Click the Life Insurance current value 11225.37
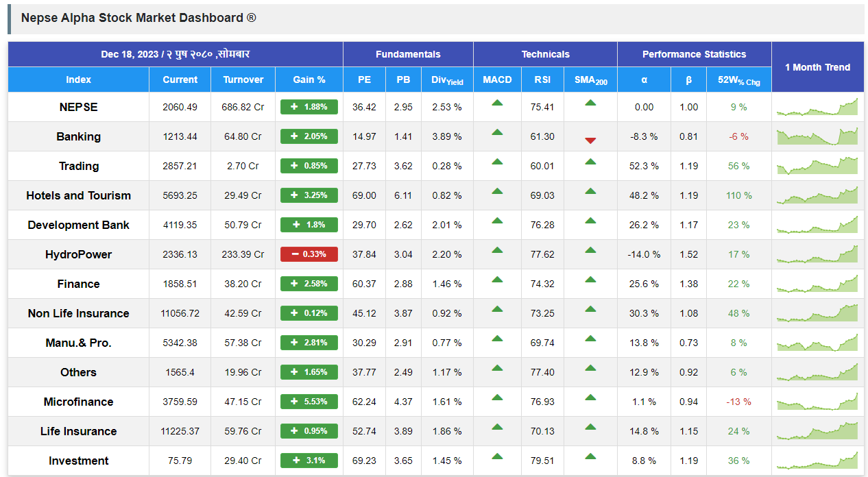The width and height of the screenshot is (868, 477). pyautogui.click(x=180, y=431)
